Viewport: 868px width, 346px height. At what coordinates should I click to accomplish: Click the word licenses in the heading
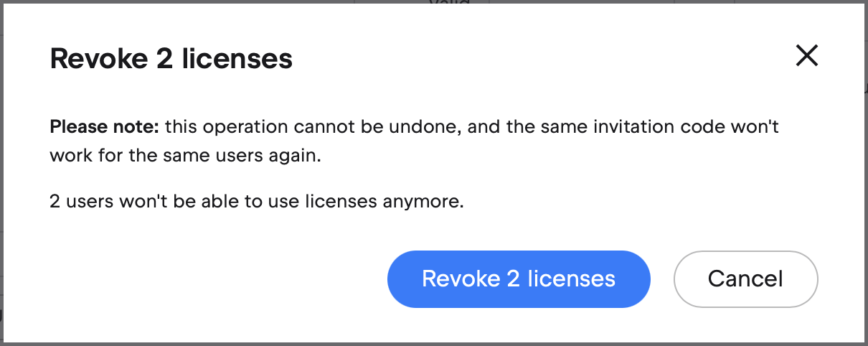click(x=237, y=59)
